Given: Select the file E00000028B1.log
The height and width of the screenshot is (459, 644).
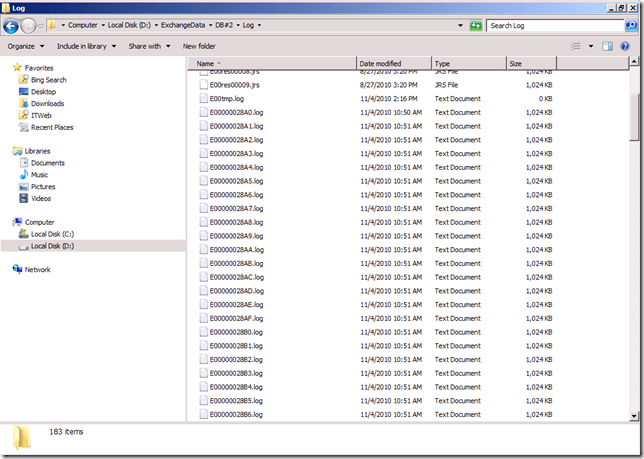Looking at the screenshot, I should [x=236, y=346].
